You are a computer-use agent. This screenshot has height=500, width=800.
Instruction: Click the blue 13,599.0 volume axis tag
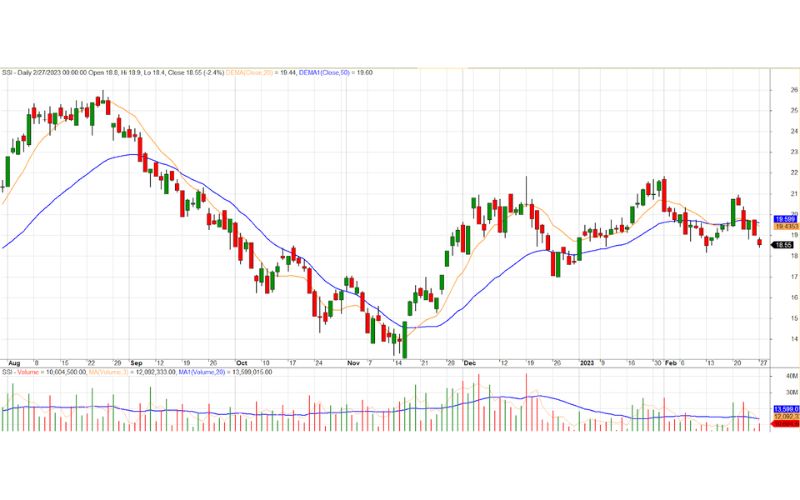point(786,410)
